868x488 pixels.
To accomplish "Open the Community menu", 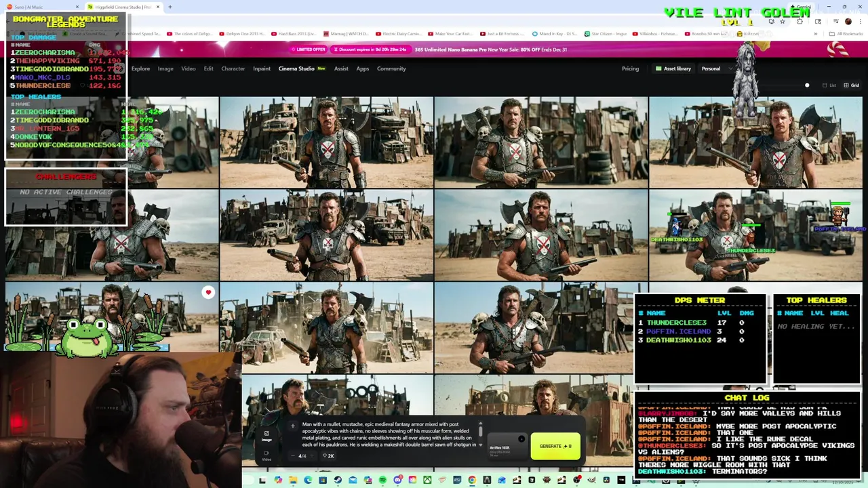I will pos(391,68).
